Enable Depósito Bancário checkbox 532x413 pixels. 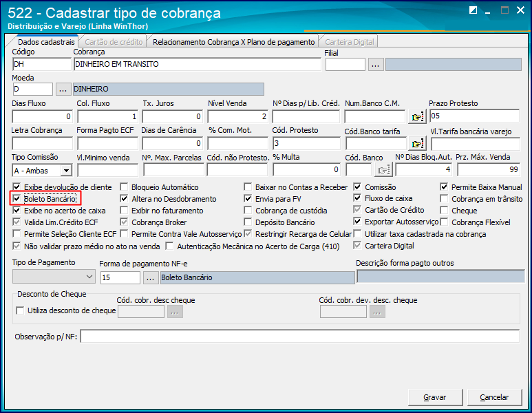[x=248, y=222]
